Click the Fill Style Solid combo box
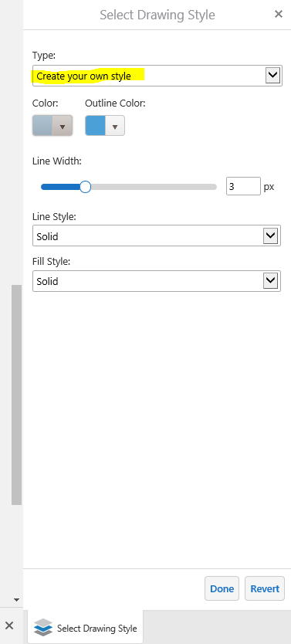 tap(157, 281)
